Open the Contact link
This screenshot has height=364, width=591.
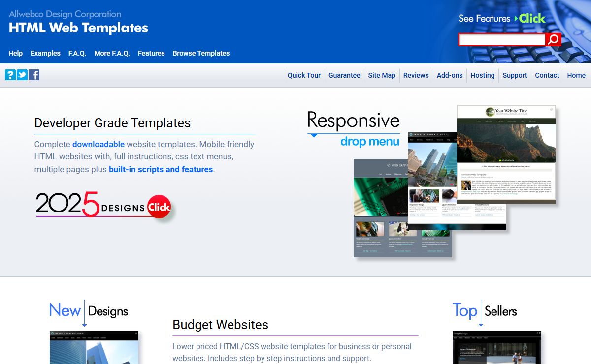point(547,75)
